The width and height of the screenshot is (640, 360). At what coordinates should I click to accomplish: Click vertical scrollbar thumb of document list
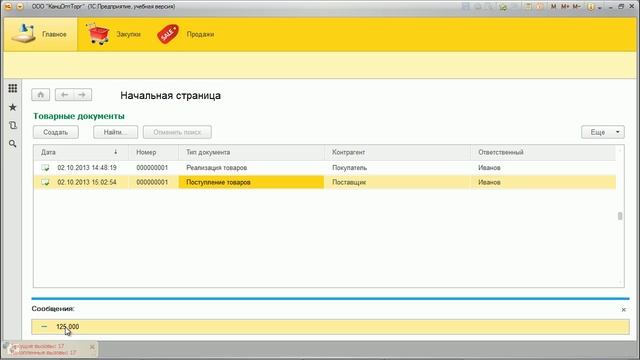click(620, 216)
